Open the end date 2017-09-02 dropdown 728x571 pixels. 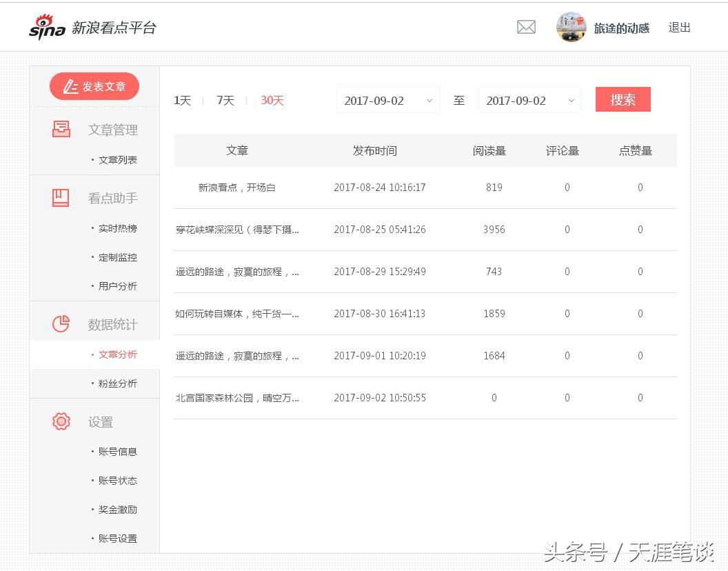[529, 100]
